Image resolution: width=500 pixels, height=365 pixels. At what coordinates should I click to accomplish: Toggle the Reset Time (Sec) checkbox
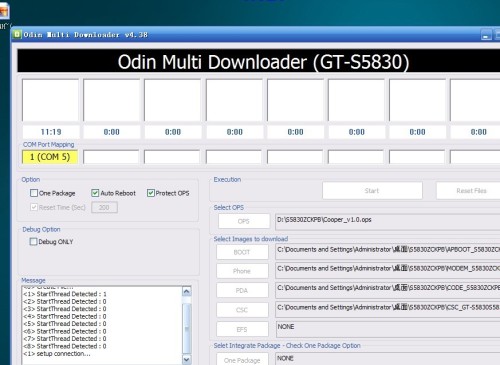coord(34,207)
